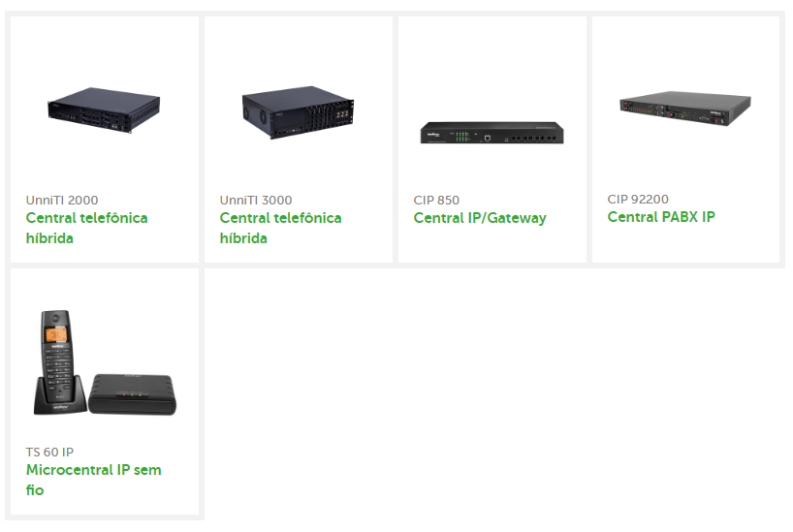The image size is (793, 532).
Task: Select the UnniTI 3000 product card
Action: coord(299,140)
